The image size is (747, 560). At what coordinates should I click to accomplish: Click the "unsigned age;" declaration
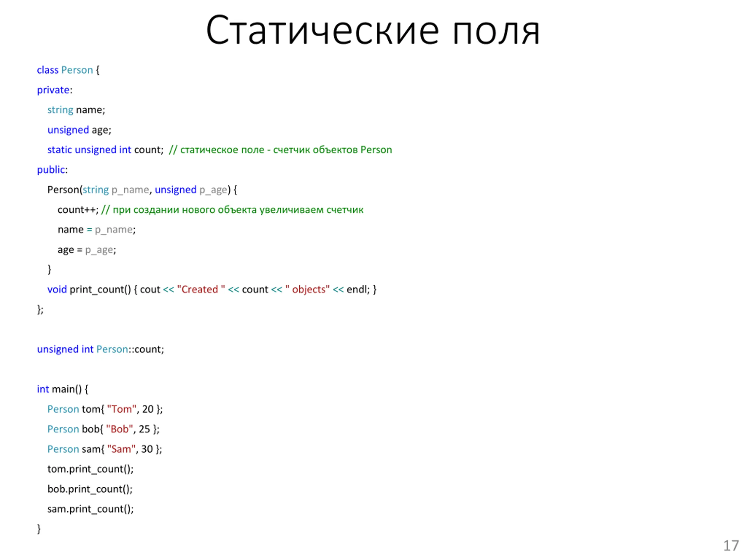pyautogui.click(x=79, y=129)
